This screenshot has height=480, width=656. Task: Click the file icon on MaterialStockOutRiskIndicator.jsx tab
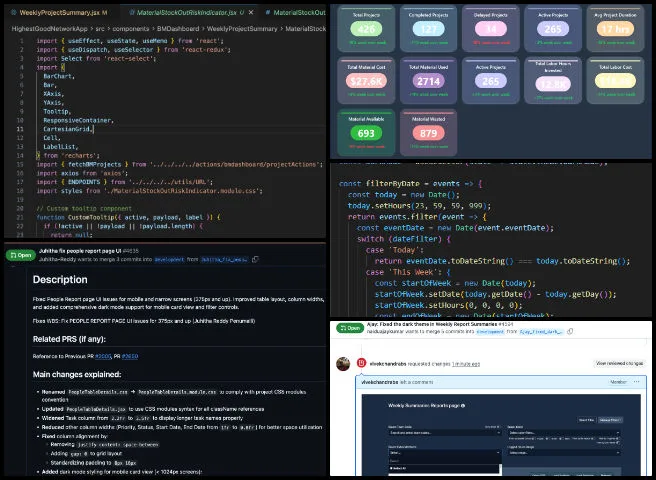(x=132, y=13)
